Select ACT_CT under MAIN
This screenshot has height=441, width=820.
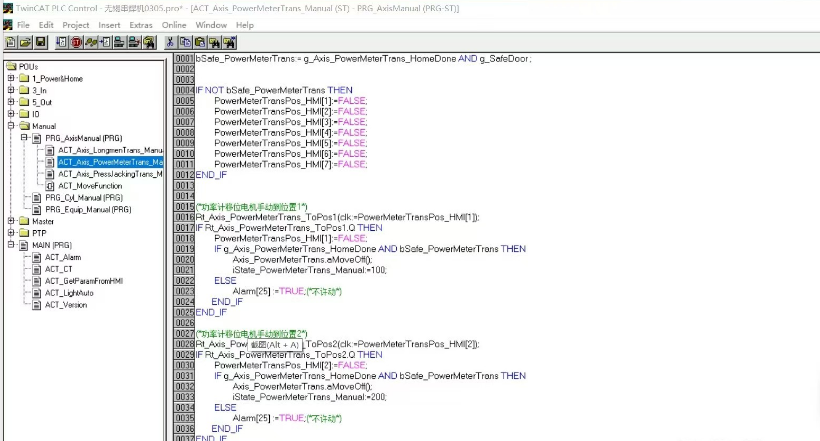pyautogui.click(x=59, y=269)
